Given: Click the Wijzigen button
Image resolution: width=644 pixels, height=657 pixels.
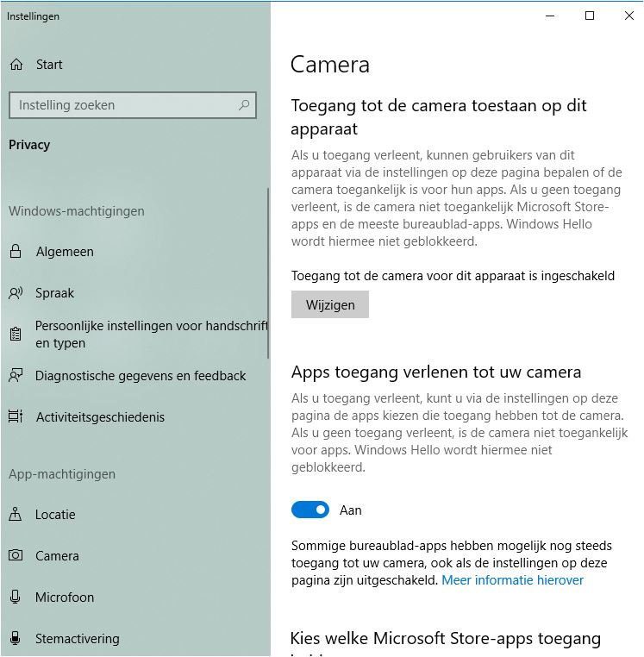Looking at the screenshot, I should pos(330,304).
